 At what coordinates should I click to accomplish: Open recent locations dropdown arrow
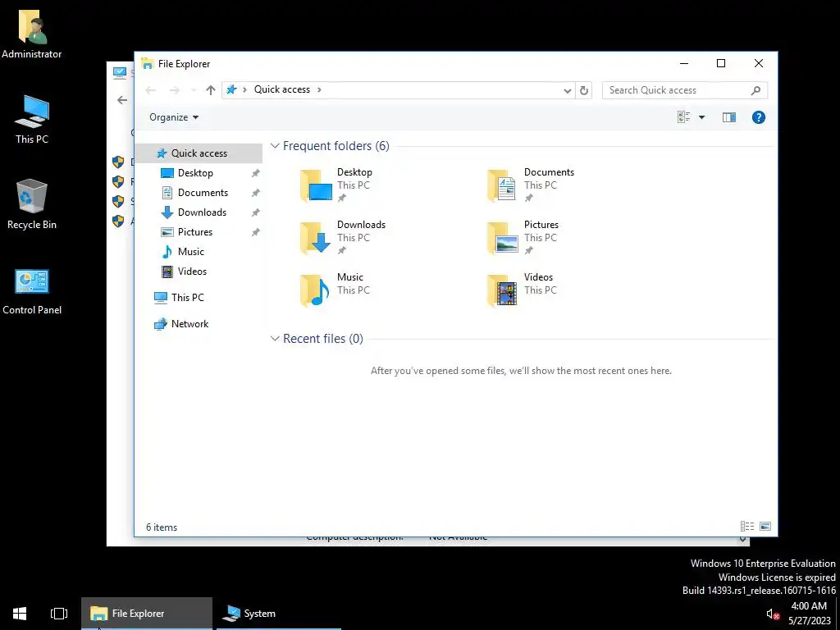pyautogui.click(x=194, y=90)
